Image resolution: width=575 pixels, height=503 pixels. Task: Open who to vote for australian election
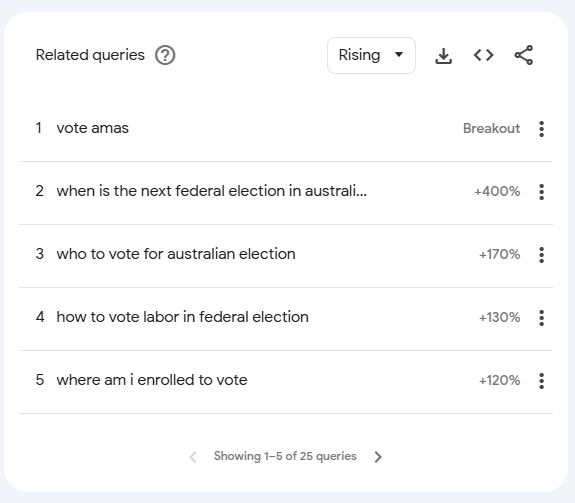(176, 254)
